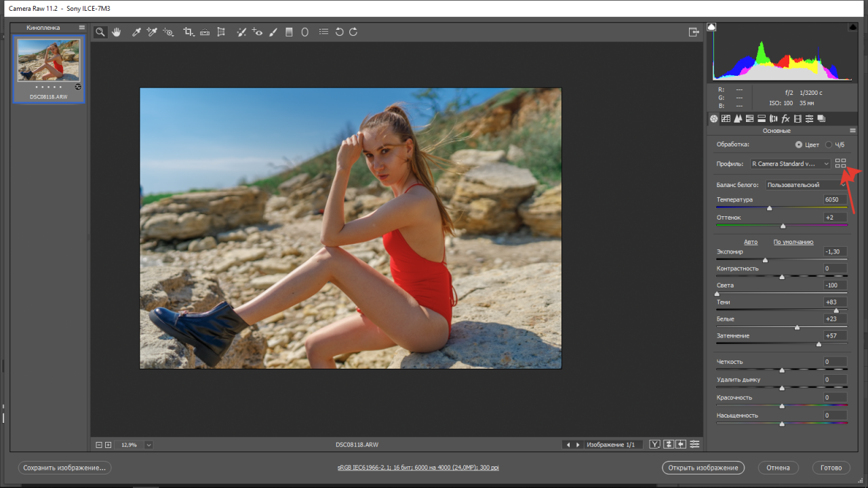Click the Сохранить изображение button
The width and height of the screenshot is (868, 488).
point(64,468)
